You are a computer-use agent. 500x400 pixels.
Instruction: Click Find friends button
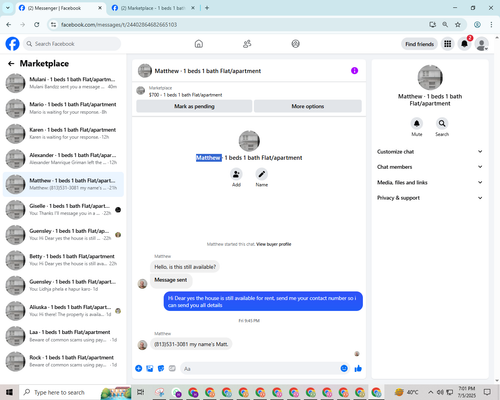[x=419, y=44]
